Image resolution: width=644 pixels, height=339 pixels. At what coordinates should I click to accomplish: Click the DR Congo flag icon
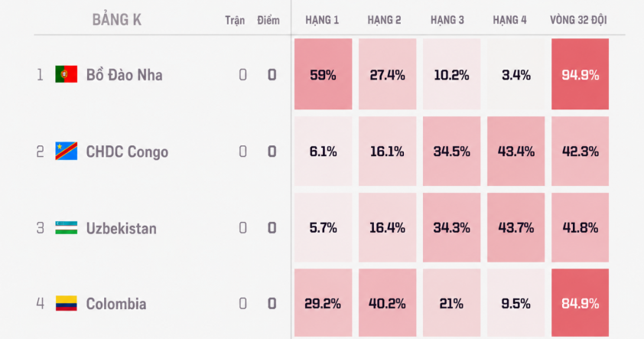pos(66,152)
